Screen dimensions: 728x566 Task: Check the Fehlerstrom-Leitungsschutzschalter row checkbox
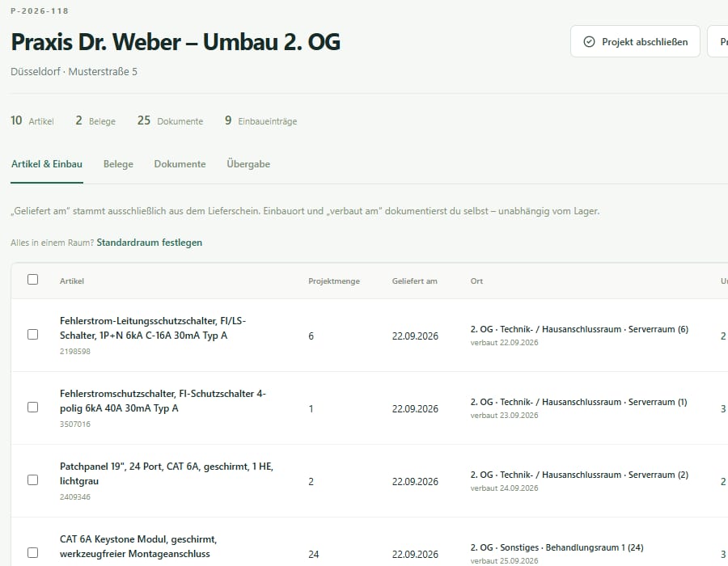[32, 335]
